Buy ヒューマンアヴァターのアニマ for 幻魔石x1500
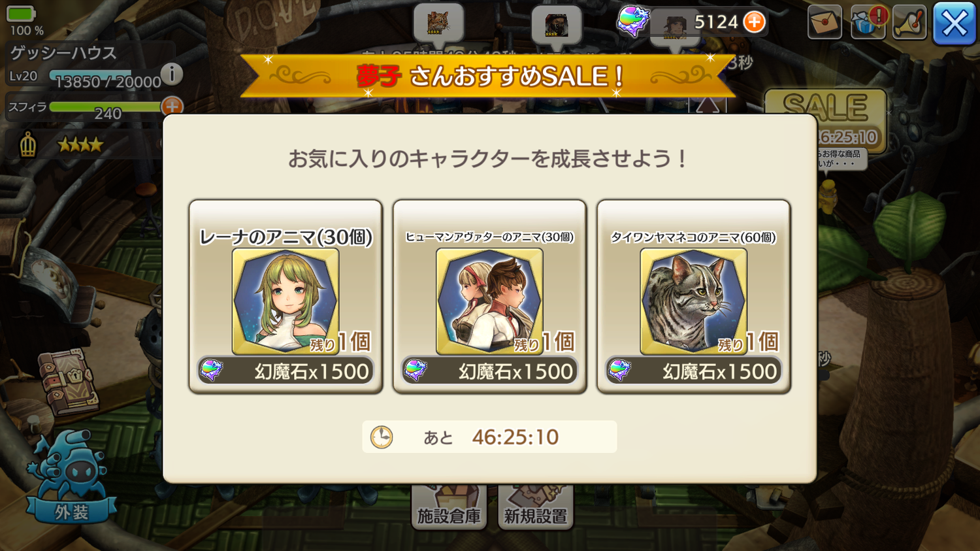This screenshot has width=980, height=551. (489, 371)
